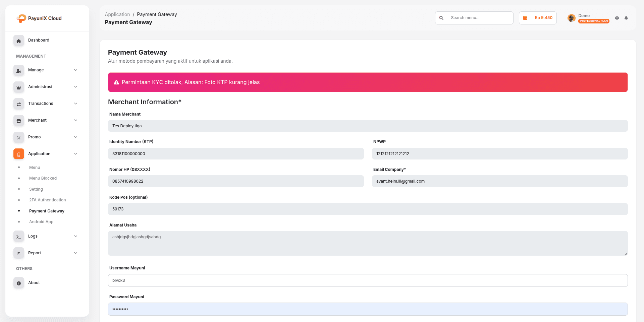Click the Identity Number (KTP) field
This screenshot has width=644, height=322.
[236, 154]
